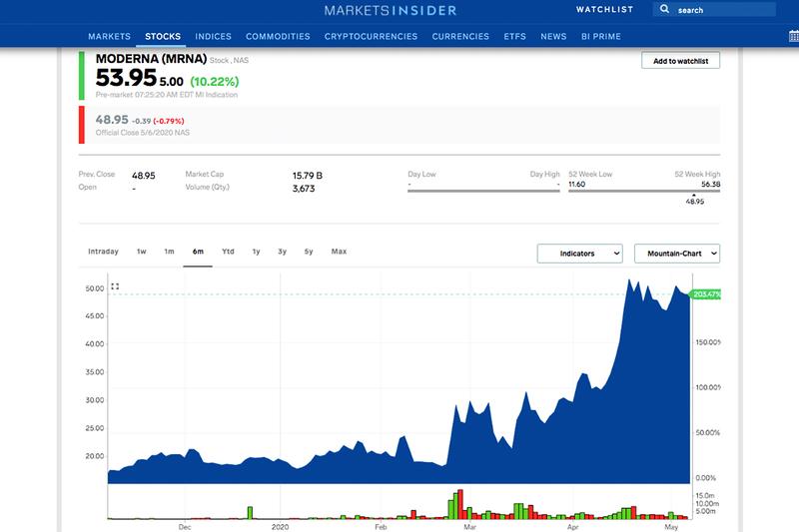Image resolution: width=799 pixels, height=532 pixels.
Task: Open the Commodities menu
Action: [x=278, y=36]
